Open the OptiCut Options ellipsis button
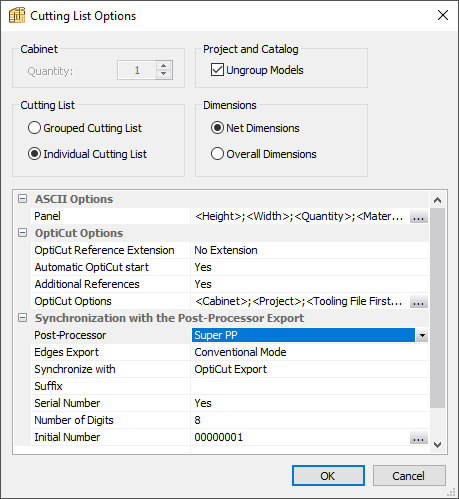 [419, 302]
